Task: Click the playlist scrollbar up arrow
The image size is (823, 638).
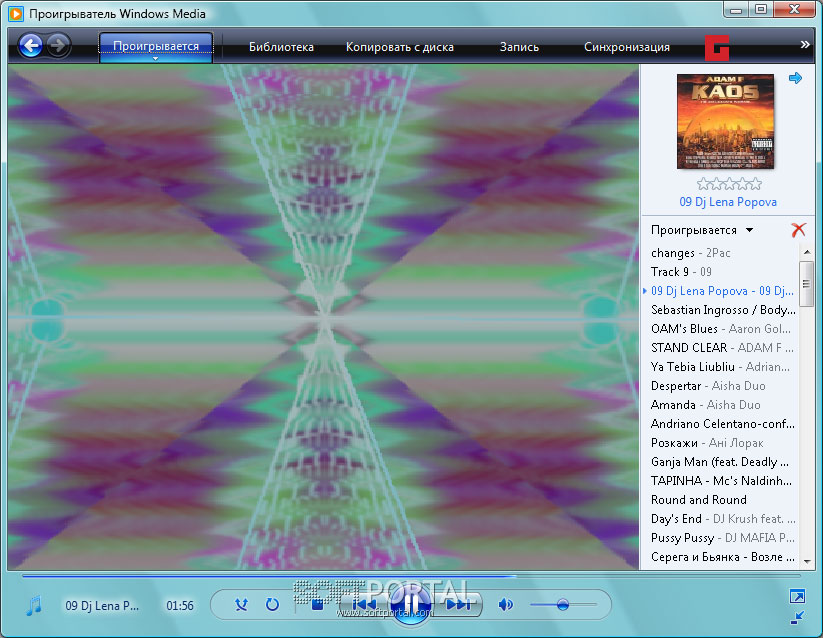Action: click(807, 252)
